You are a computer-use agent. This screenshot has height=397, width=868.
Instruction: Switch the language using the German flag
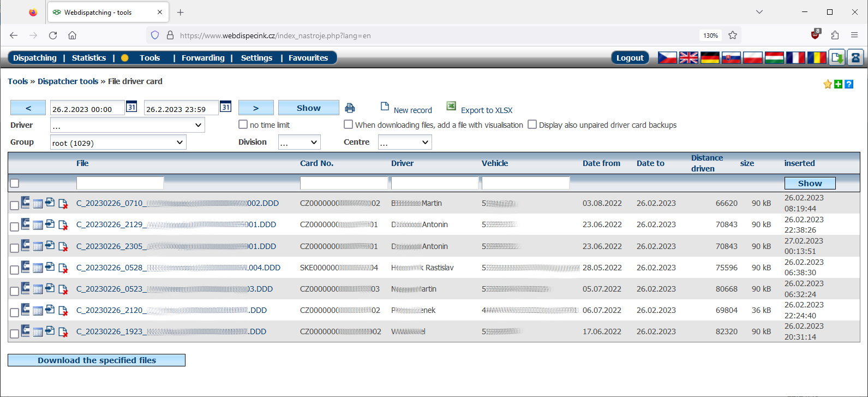(710, 58)
